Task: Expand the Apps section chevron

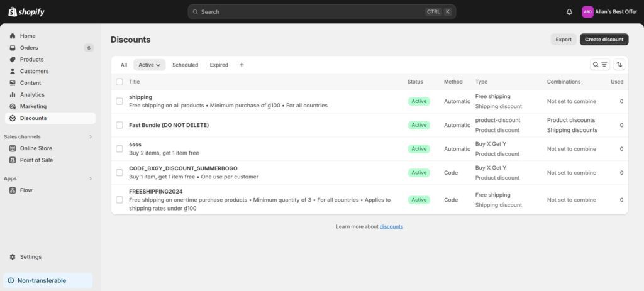Action: click(x=90, y=178)
